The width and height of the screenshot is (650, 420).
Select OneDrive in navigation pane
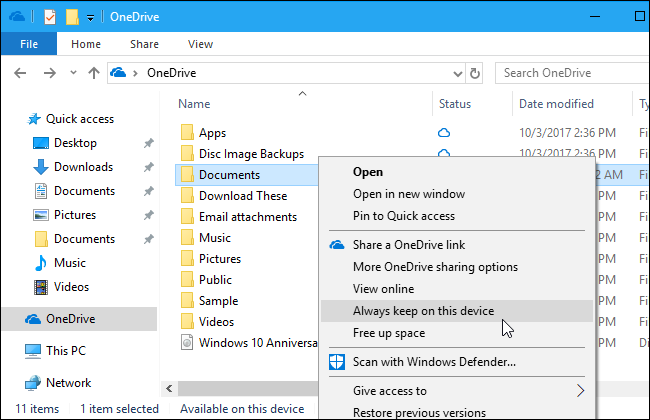79,319
